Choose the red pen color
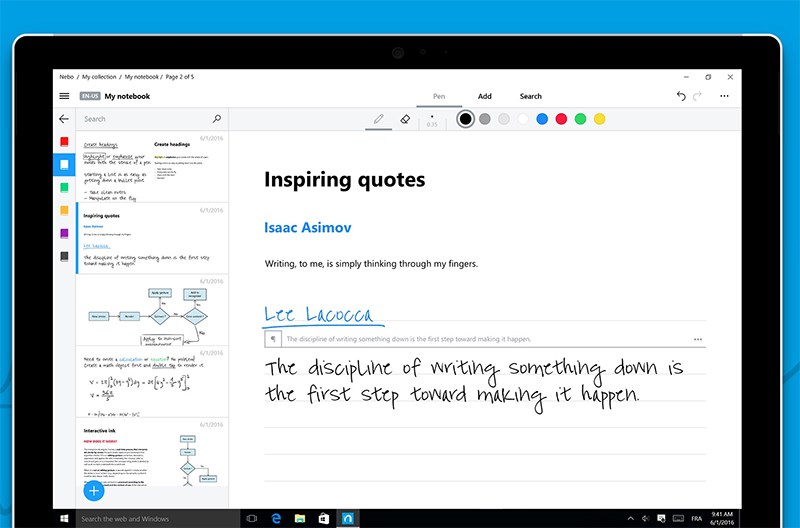Viewport: 800px width, 528px height. (x=561, y=119)
